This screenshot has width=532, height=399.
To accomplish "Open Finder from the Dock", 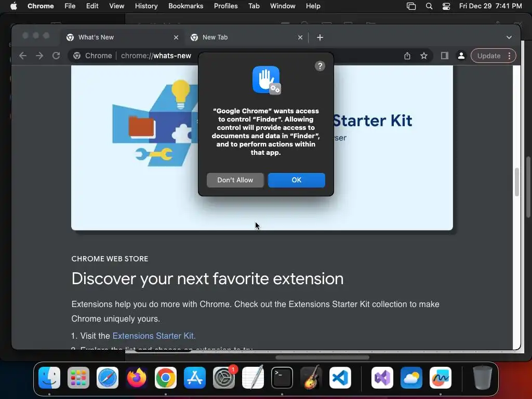I will 49,378.
